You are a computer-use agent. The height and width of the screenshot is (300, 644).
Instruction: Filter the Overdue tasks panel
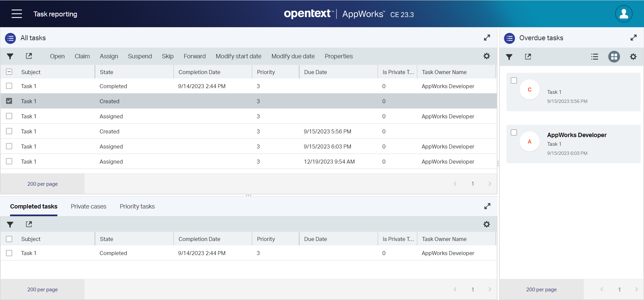[x=509, y=57]
